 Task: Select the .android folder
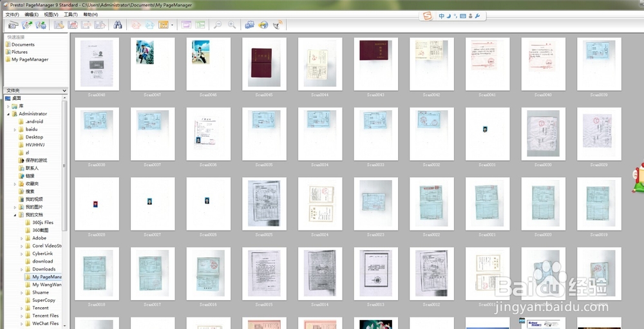point(30,122)
